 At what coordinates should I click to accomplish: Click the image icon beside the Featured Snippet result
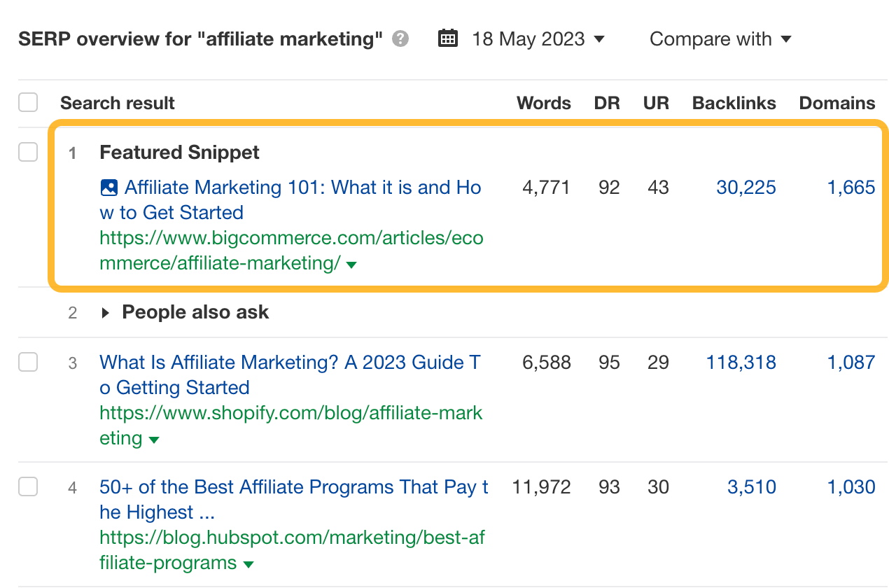tap(108, 187)
